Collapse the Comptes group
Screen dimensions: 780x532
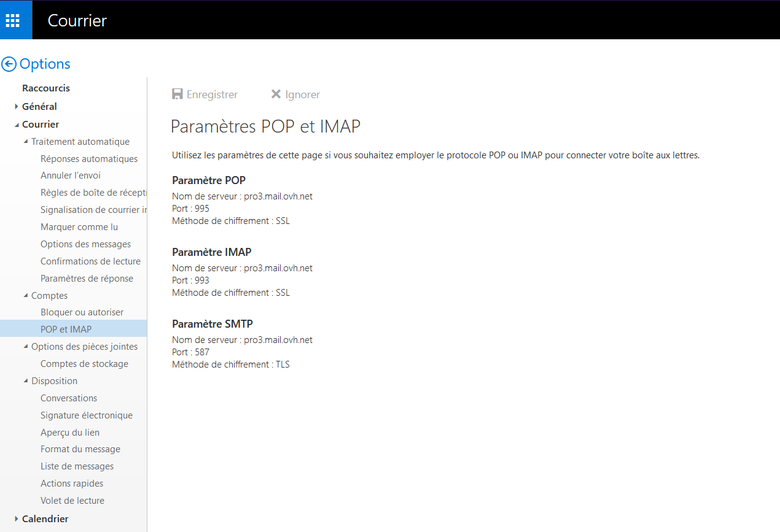tap(26, 296)
